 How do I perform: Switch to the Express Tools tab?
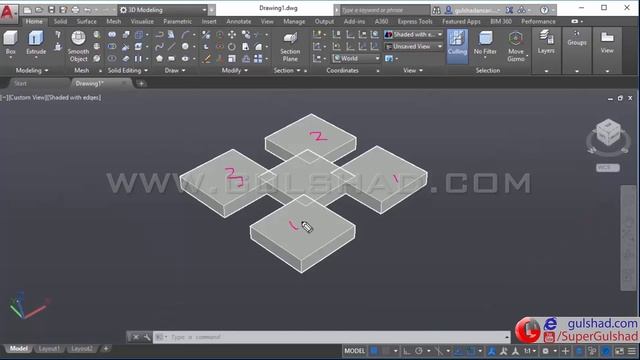coord(415,21)
